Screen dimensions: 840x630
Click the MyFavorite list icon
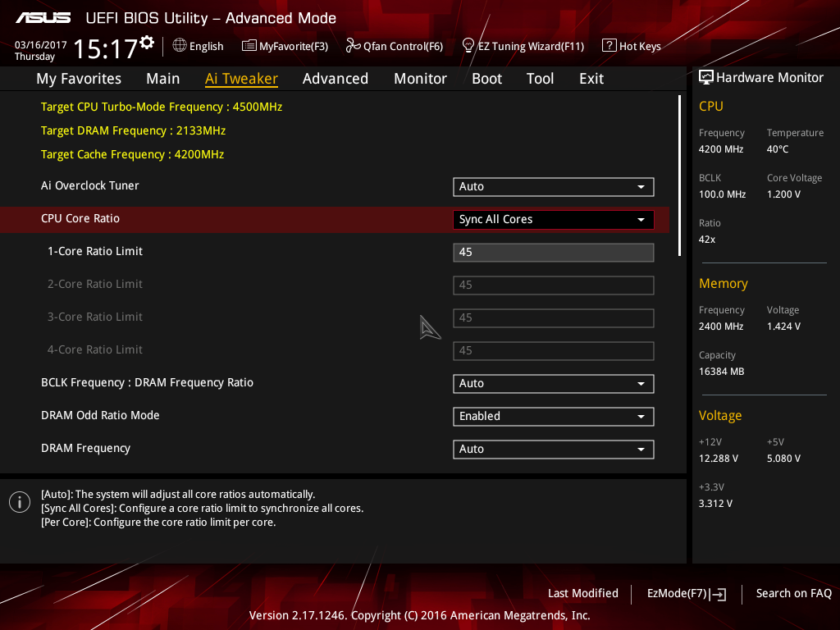pos(249,46)
